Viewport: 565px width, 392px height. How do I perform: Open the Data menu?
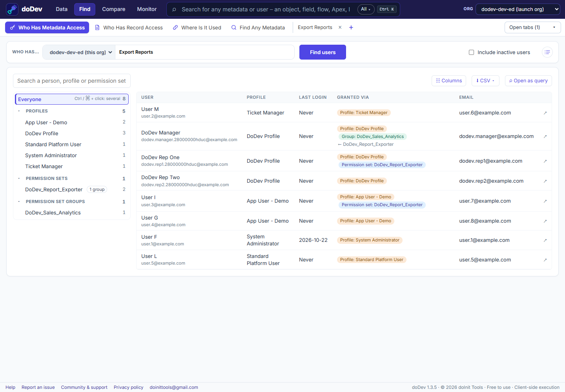[x=62, y=9]
